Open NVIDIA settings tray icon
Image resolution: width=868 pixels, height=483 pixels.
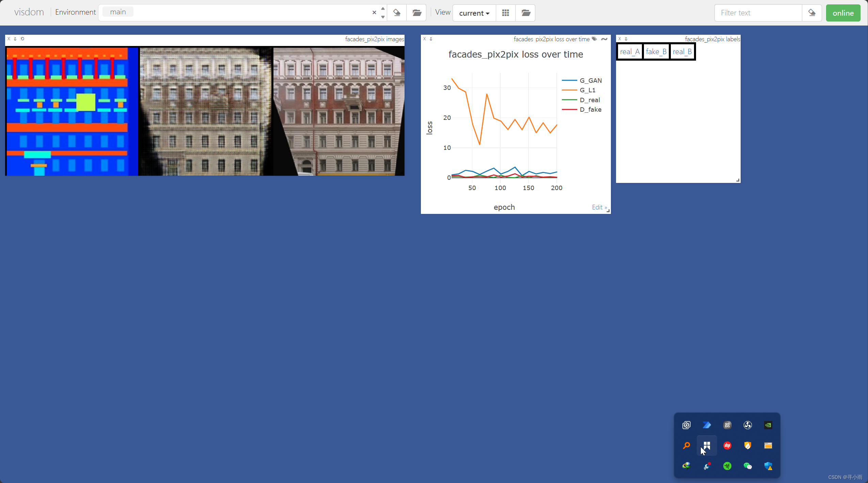click(768, 425)
